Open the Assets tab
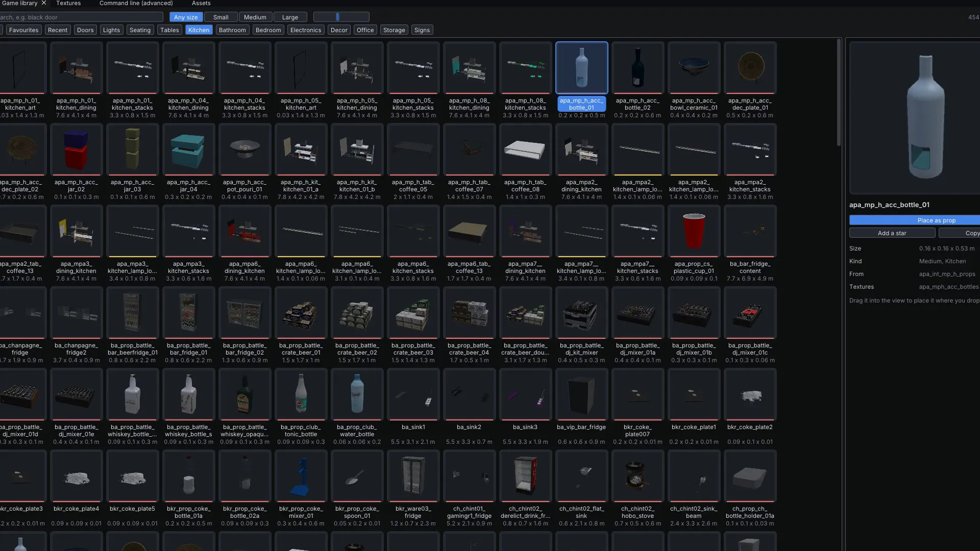This screenshot has width=980, height=551. click(x=201, y=3)
